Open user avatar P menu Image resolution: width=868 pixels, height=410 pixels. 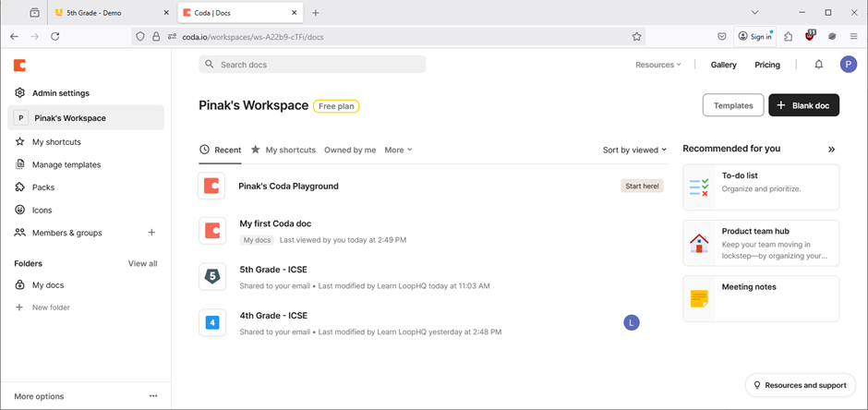[848, 65]
